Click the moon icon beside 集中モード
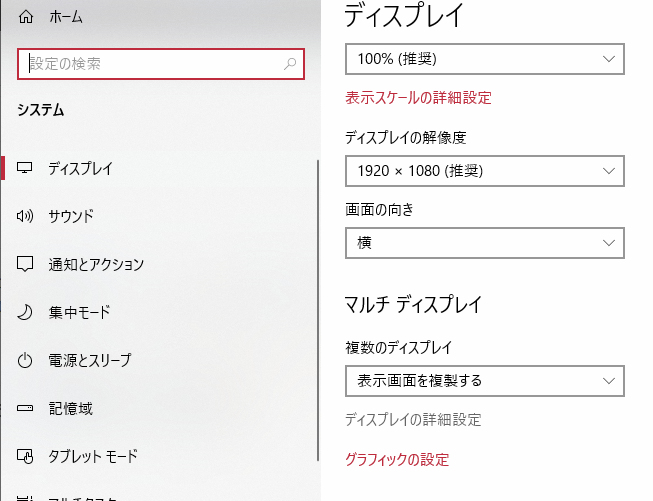This screenshot has width=653, height=501. (25, 312)
